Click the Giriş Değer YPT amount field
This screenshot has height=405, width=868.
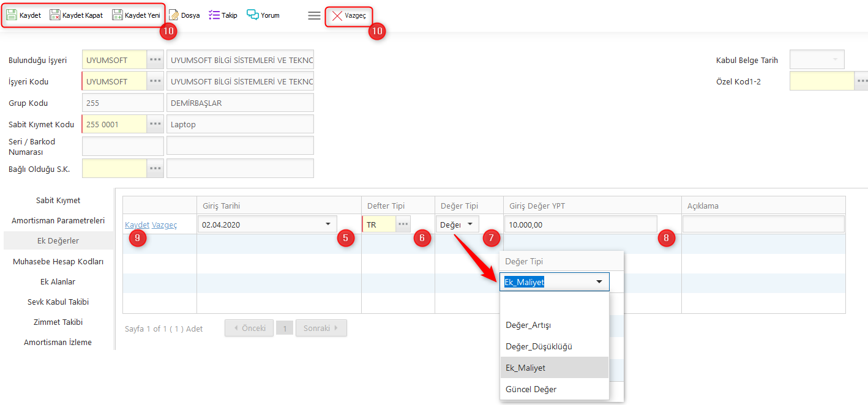click(x=580, y=225)
